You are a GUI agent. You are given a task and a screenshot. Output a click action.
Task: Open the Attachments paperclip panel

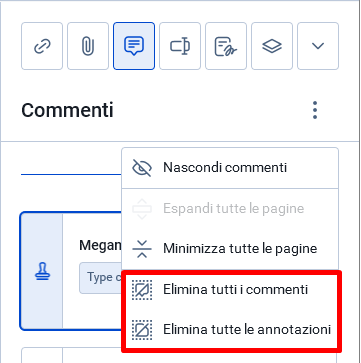coord(88,46)
